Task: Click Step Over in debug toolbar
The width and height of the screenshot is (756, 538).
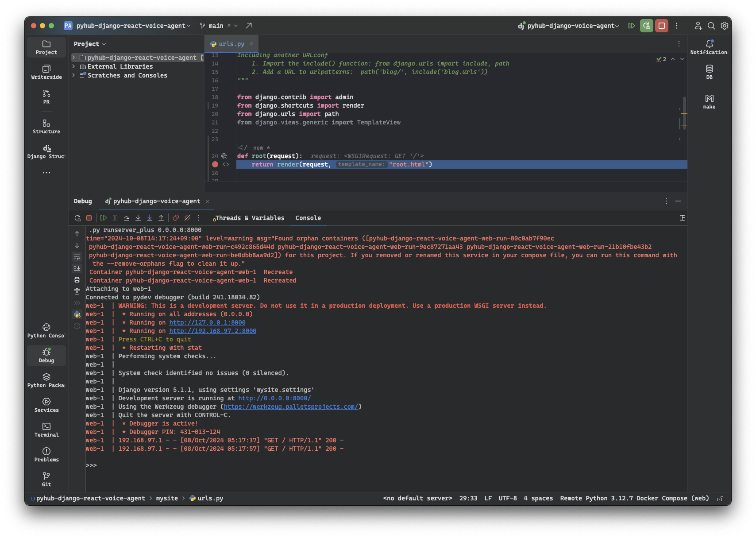Action: point(127,218)
